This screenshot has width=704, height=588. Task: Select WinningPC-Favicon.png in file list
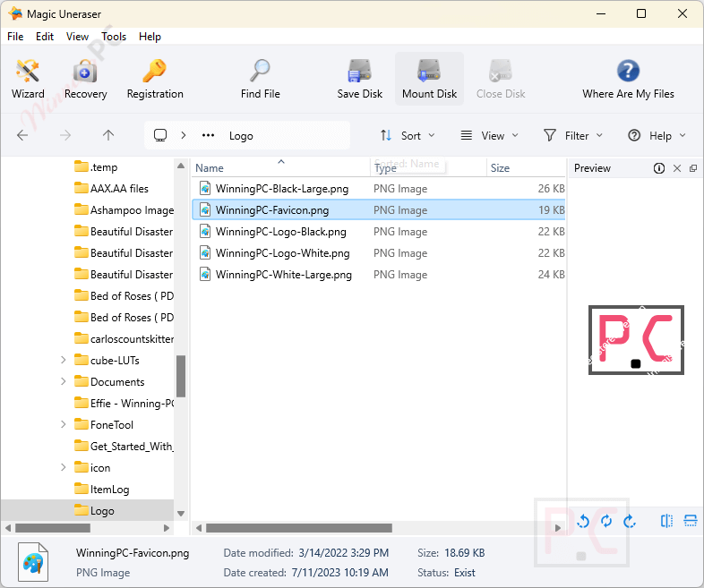(x=379, y=210)
